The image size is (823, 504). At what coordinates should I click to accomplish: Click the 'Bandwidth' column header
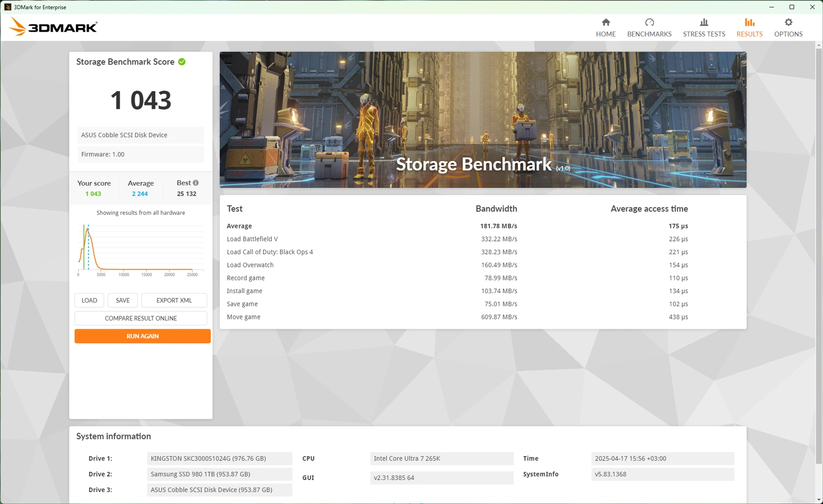(x=496, y=209)
